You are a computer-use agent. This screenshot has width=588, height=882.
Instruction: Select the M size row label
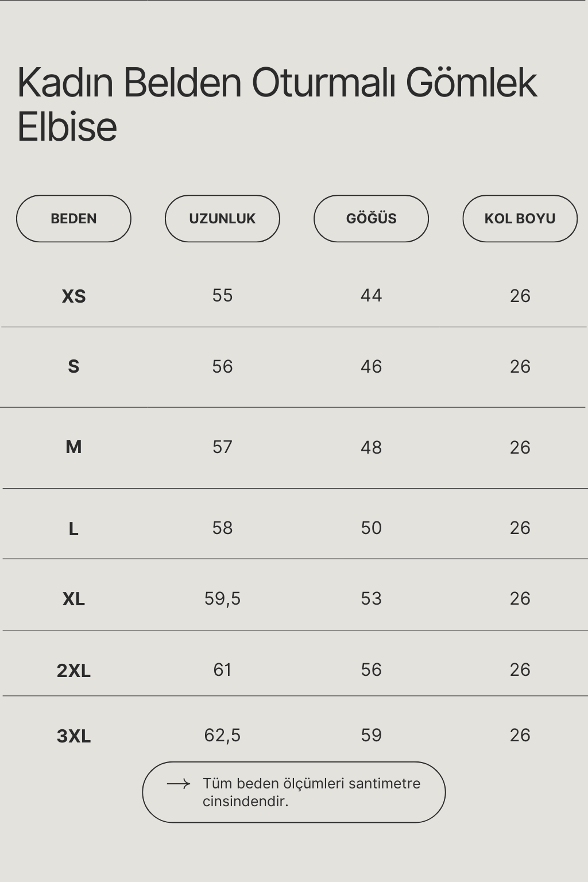[73, 447]
